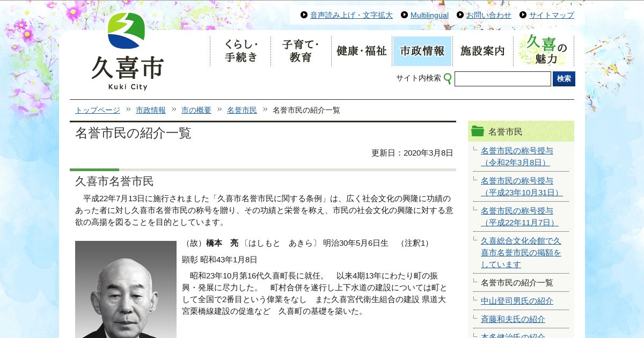Select the 市政情報 menu
644x338 pixels.
422,51
